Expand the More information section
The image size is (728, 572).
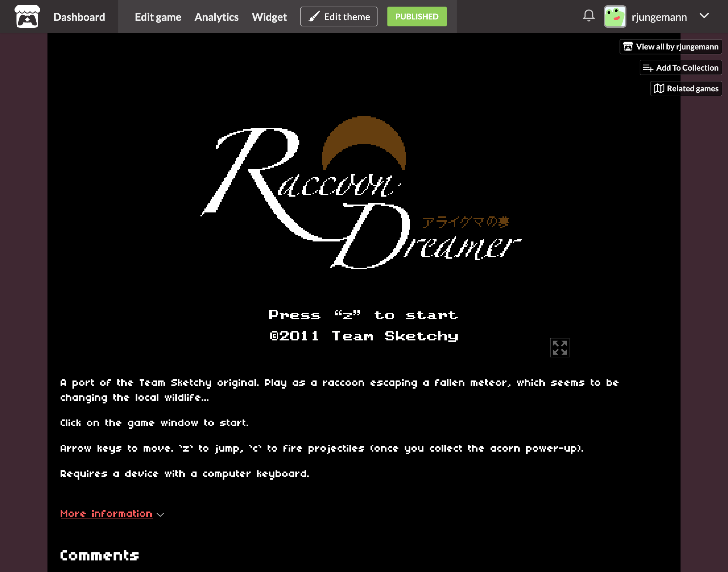click(x=106, y=514)
